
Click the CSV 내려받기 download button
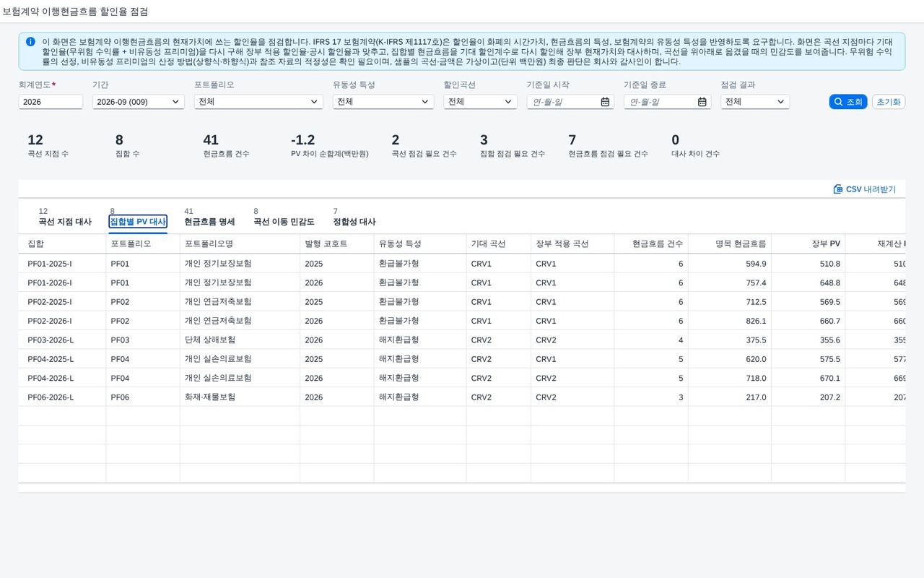[x=865, y=189]
